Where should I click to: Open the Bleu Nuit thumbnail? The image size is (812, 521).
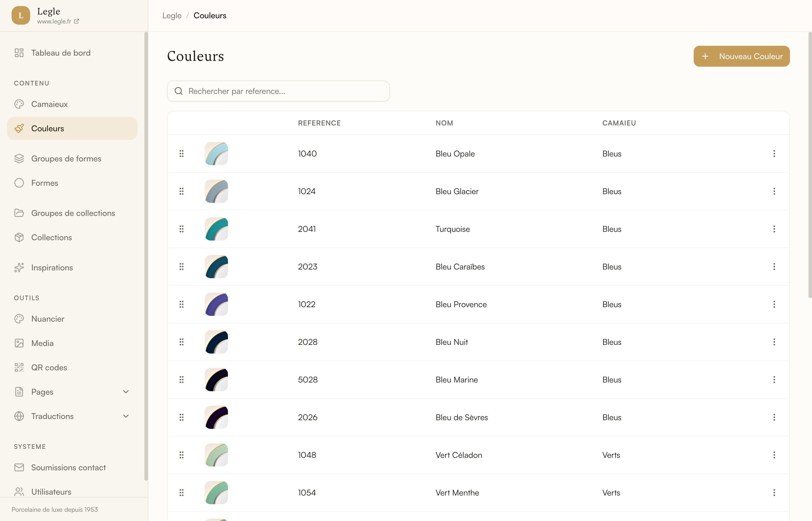pos(216,342)
